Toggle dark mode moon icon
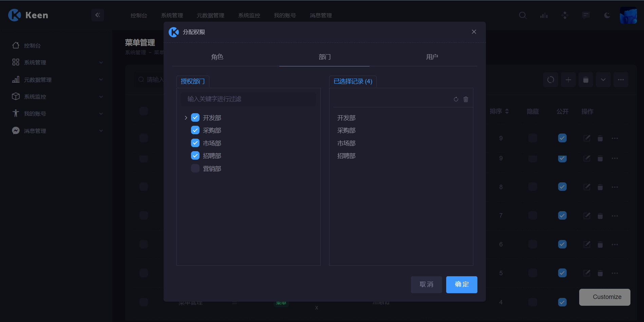Image resolution: width=644 pixels, height=322 pixels. point(607,15)
